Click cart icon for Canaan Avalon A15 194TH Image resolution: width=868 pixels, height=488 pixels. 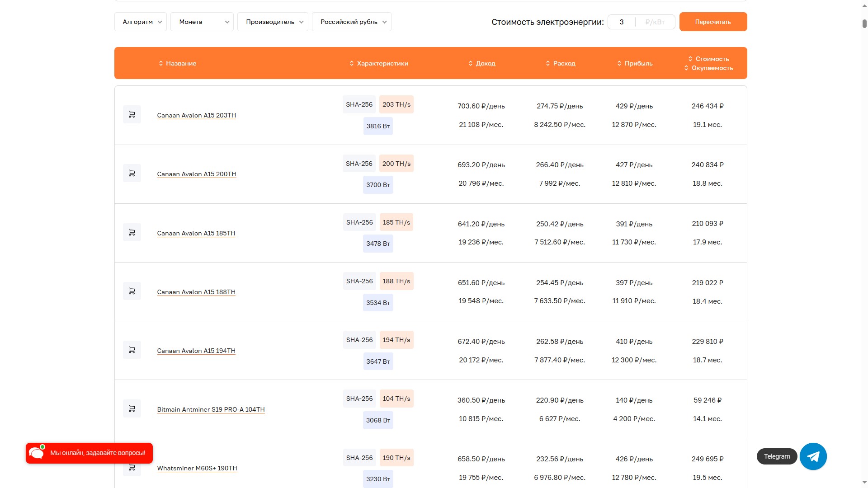(132, 350)
